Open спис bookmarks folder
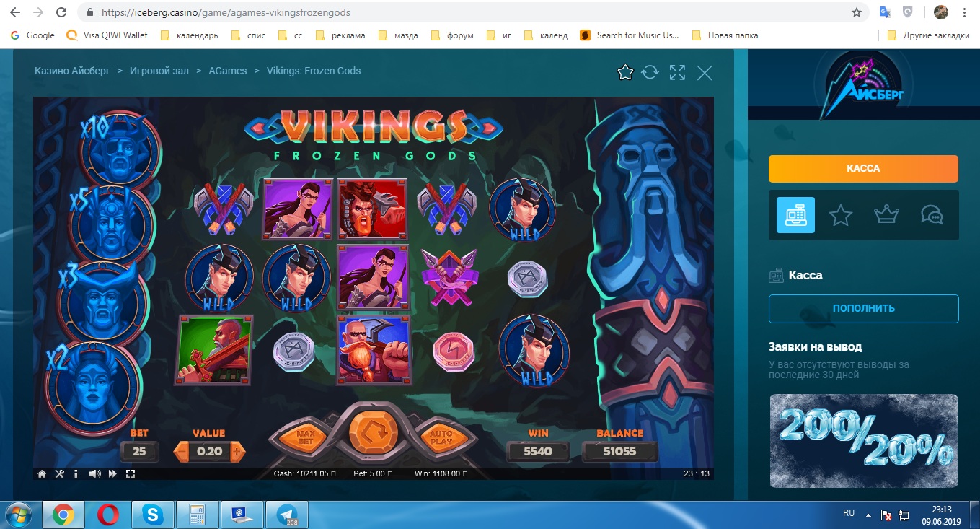Viewport: 980px width, 529px height. [249, 35]
